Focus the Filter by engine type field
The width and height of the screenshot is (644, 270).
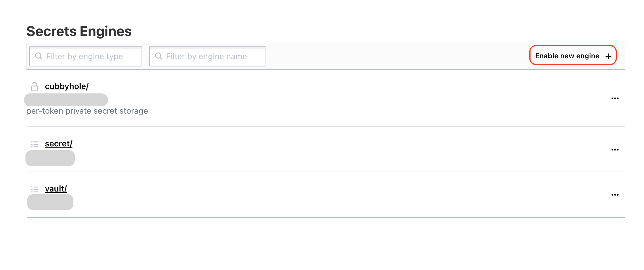tap(86, 56)
